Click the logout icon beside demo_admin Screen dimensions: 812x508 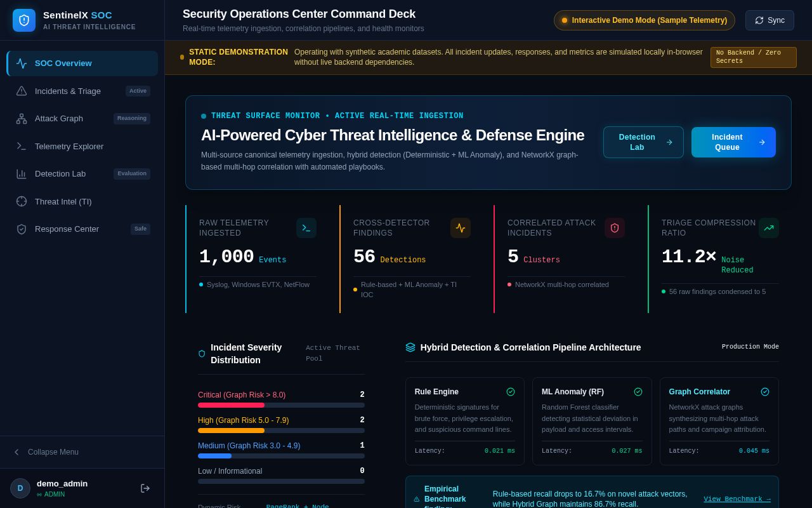(145, 488)
